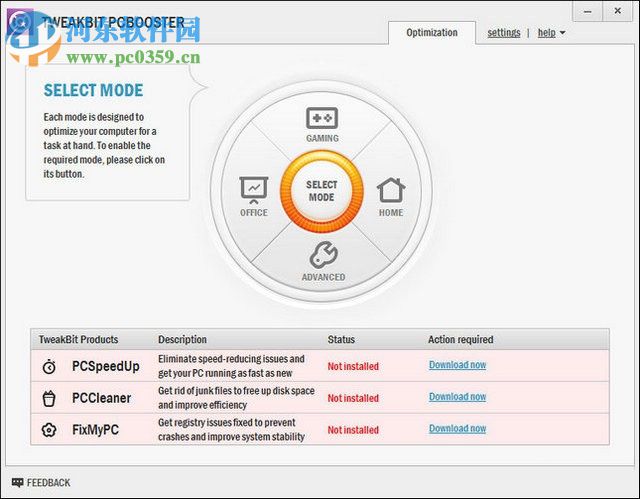Click the 'Eliminate speed-reducing issues' description
Image resolution: width=640 pixels, height=499 pixels.
(x=231, y=366)
